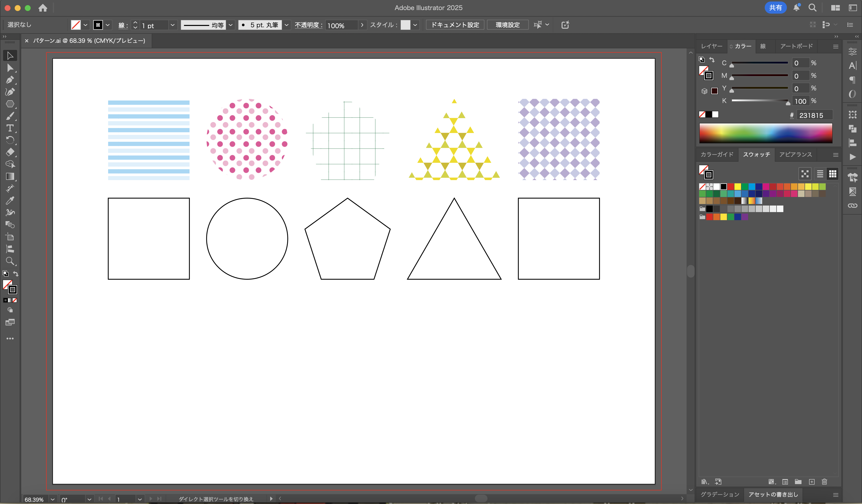The width and height of the screenshot is (862, 504).
Task: Select the Eyedropper tool
Action: pos(10,200)
